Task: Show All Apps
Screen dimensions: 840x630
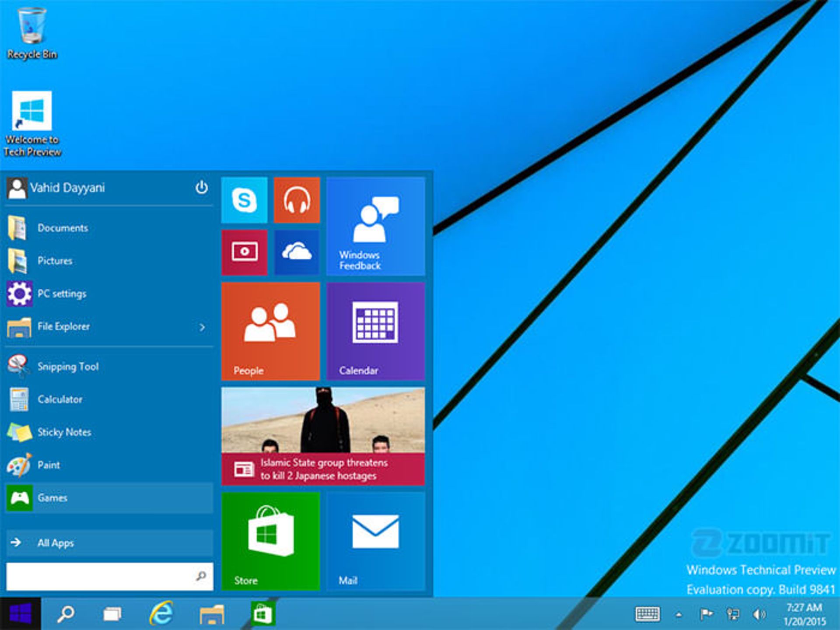Action: tap(109, 543)
